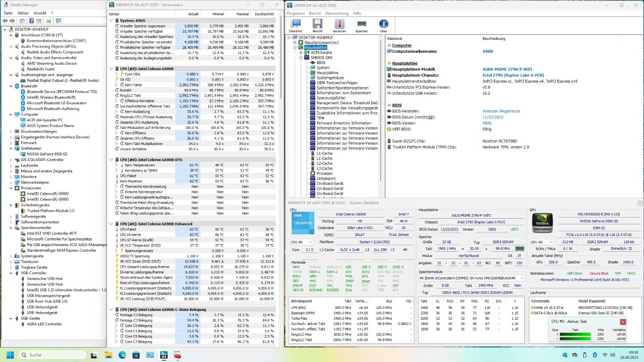644x362 pixels.
Task: Click the Hauptplatine heading in details pane
Action: 405,63
